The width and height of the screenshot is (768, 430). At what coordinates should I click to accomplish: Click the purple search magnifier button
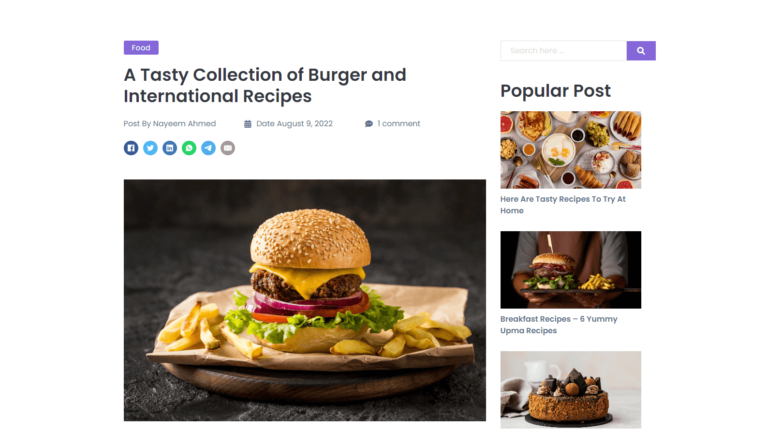(641, 50)
